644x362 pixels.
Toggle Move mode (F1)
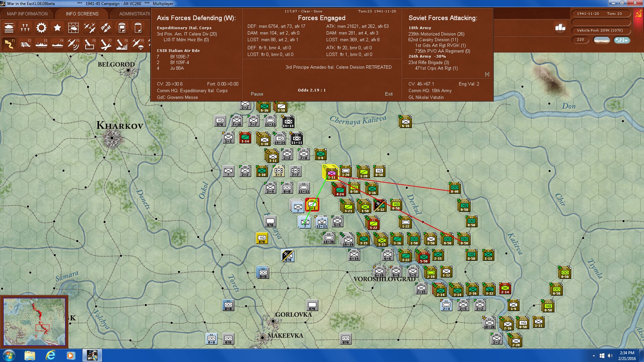(9, 44)
